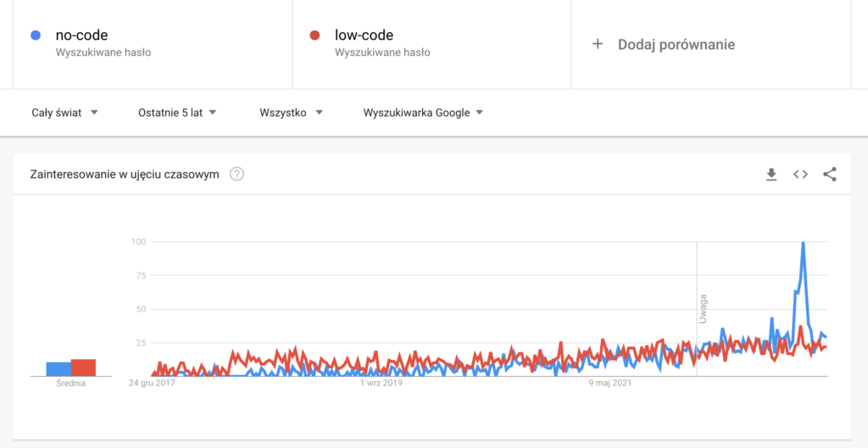Click the red dot beside low-code
Viewport: 868px width, 448px height.
(314, 36)
